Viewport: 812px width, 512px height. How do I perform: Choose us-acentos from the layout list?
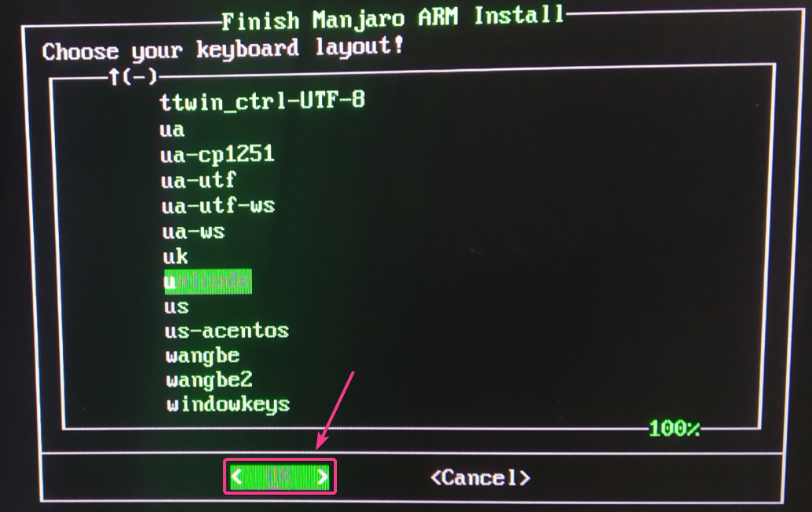pos(227,331)
